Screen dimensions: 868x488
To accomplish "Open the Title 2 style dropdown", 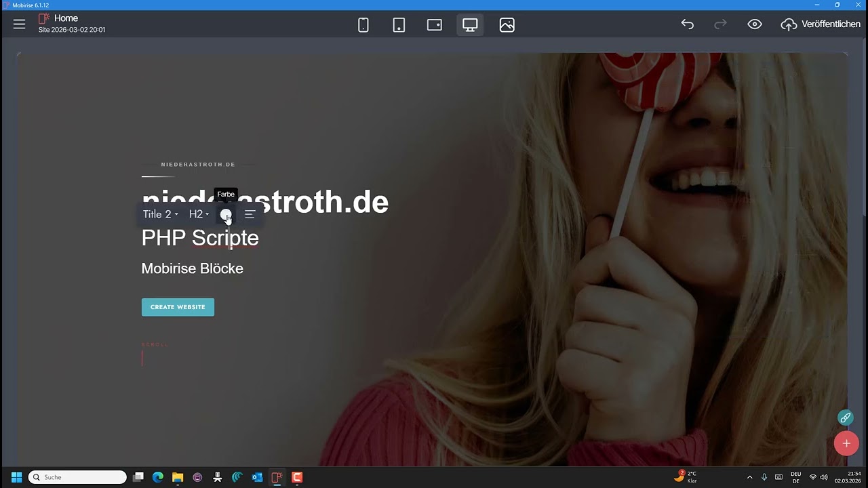I will [161, 214].
